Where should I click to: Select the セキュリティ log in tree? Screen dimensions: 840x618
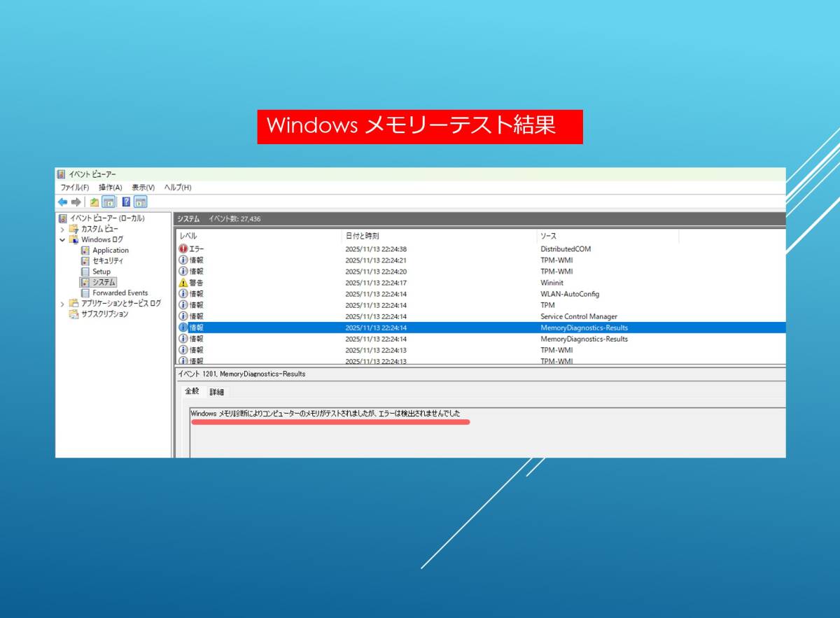click(x=108, y=260)
